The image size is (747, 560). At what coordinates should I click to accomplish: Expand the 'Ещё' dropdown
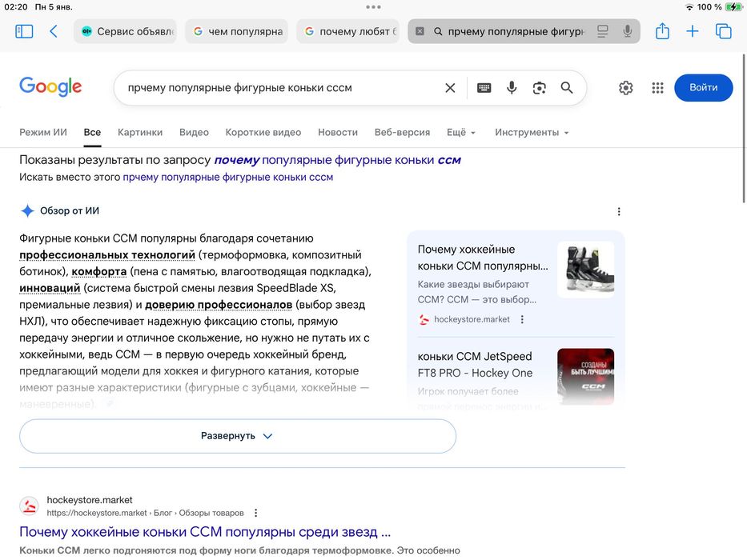(461, 132)
